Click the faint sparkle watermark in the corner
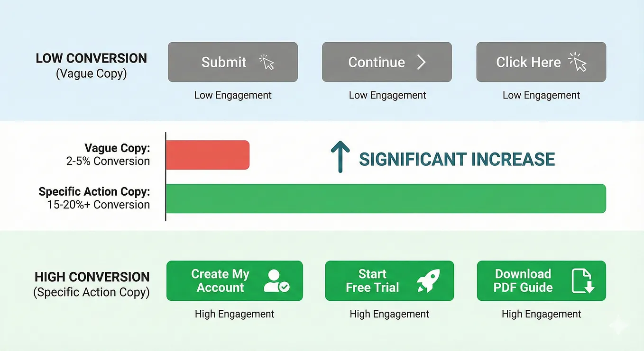The image size is (644, 351). (619, 325)
